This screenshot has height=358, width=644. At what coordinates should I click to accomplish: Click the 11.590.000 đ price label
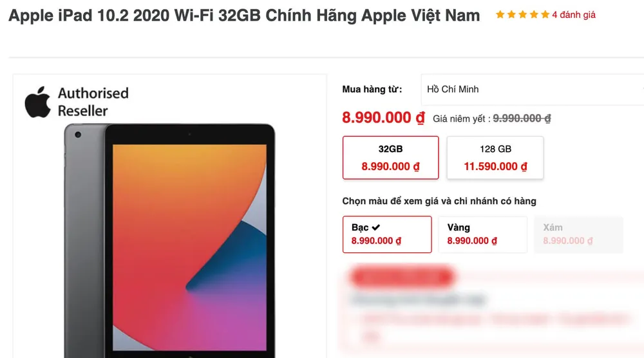pyautogui.click(x=495, y=166)
